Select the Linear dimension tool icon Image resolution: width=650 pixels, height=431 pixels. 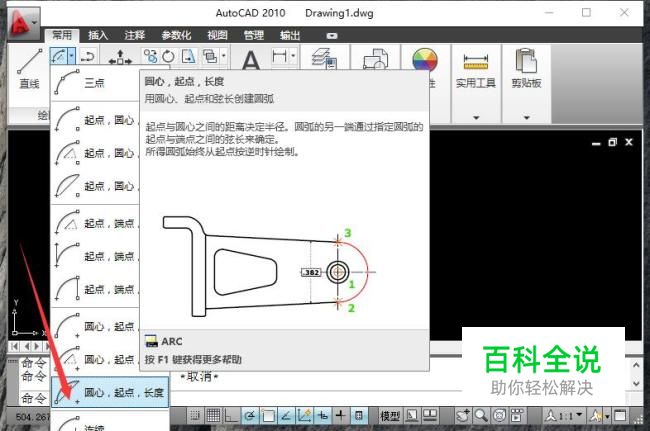(x=279, y=56)
